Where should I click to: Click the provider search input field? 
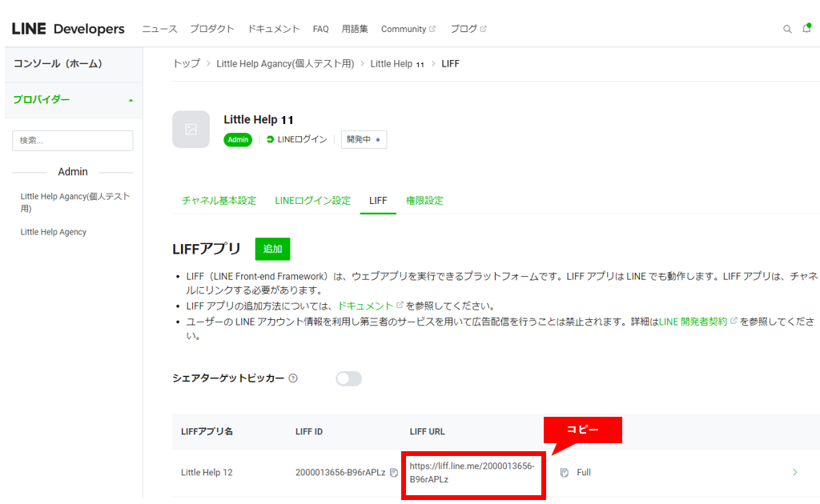pos(73,141)
